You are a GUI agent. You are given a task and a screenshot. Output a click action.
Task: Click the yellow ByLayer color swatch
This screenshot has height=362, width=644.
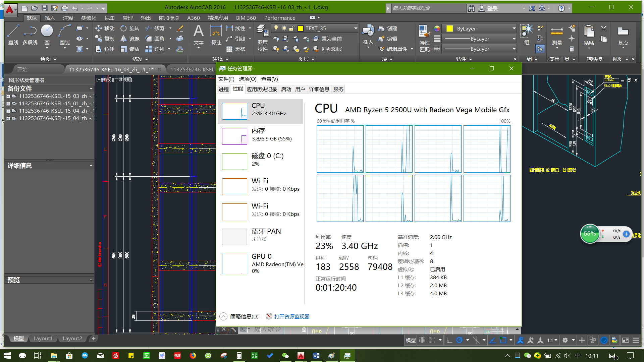coord(450,28)
